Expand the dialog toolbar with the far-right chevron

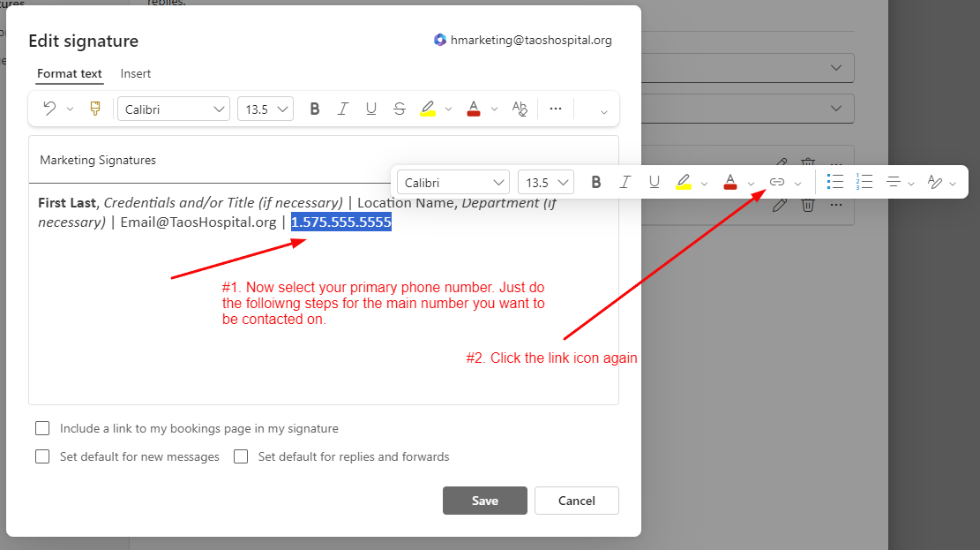tap(603, 112)
